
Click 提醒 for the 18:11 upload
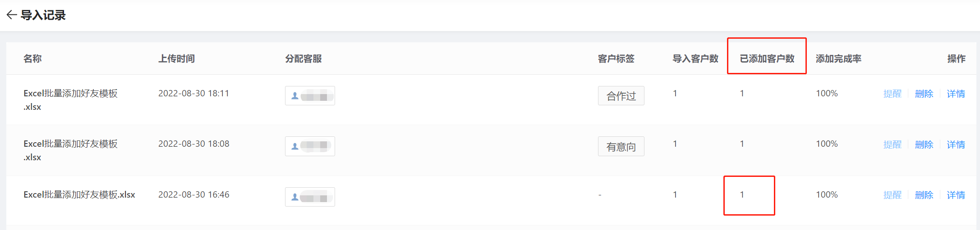892,94
